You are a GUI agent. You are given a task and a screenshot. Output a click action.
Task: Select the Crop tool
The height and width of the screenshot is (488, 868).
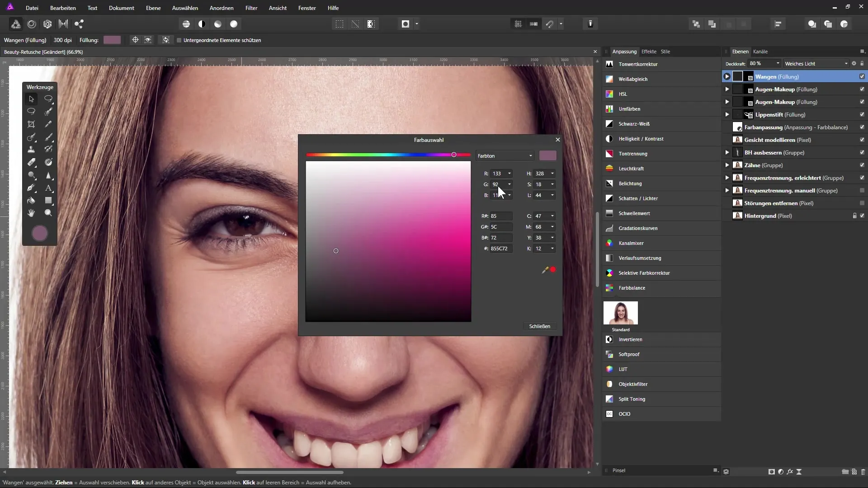[x=31, y=124]
